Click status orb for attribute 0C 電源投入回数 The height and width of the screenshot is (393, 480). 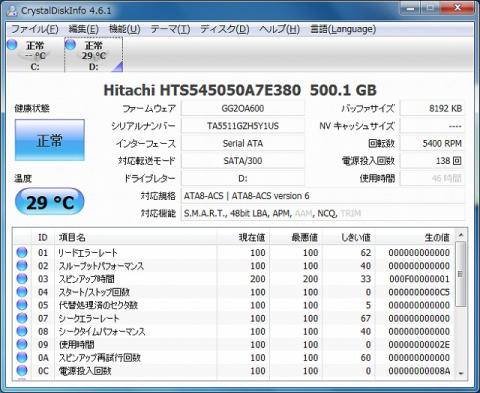pyautogui.click(x=22, y=370)
